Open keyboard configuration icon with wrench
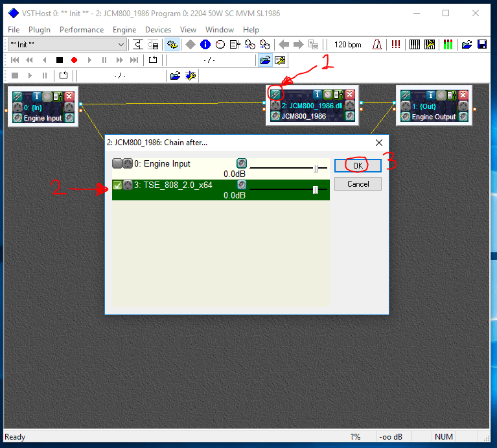Screen dimensions: 497x448 [430, 44]
